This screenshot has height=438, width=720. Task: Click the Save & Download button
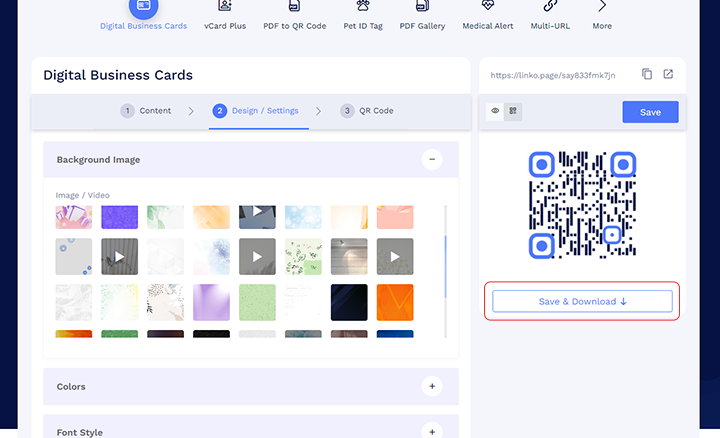click(x=582, y=301)
